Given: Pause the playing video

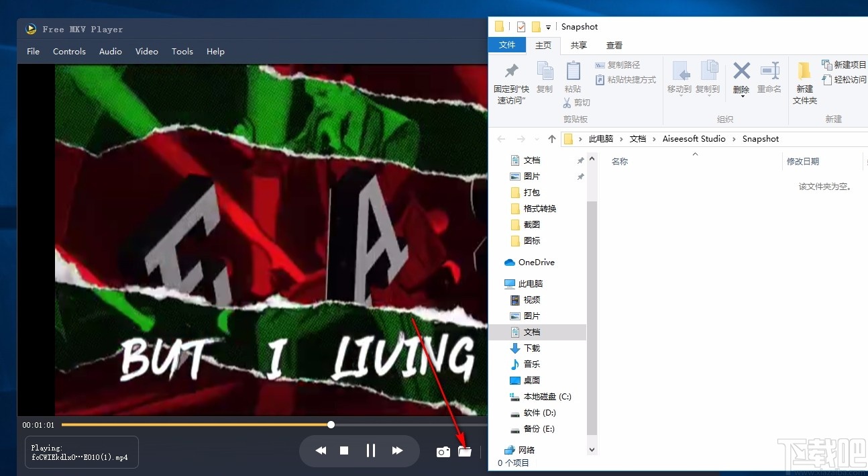Looking at the screenshot, I should pyautogui.click(x=370, y=450).
